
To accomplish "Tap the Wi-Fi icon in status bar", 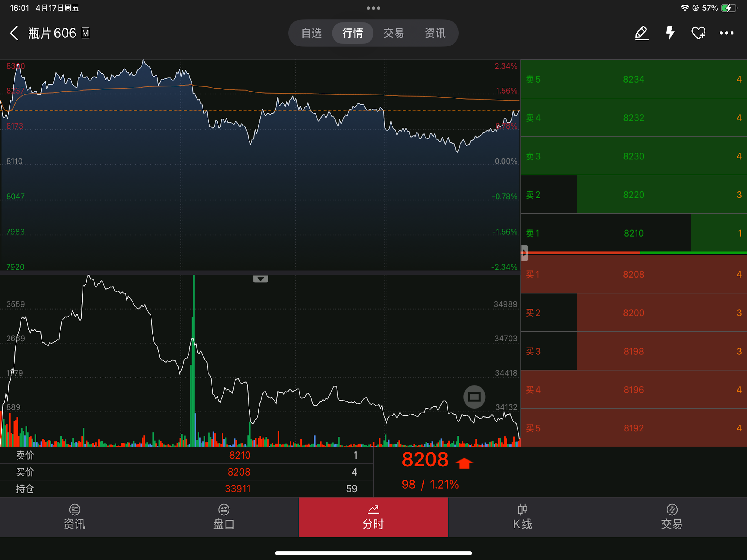I will (685, 8).
